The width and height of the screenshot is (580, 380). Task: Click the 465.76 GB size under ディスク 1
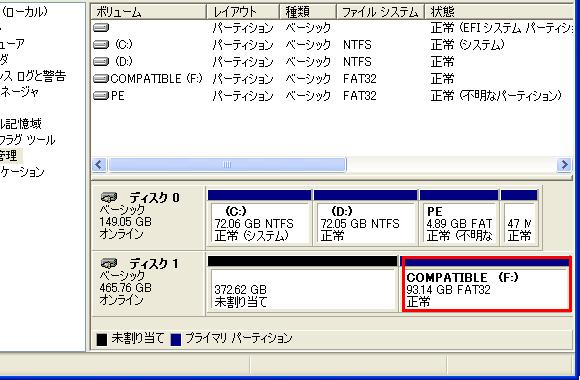tap(125, 287)
